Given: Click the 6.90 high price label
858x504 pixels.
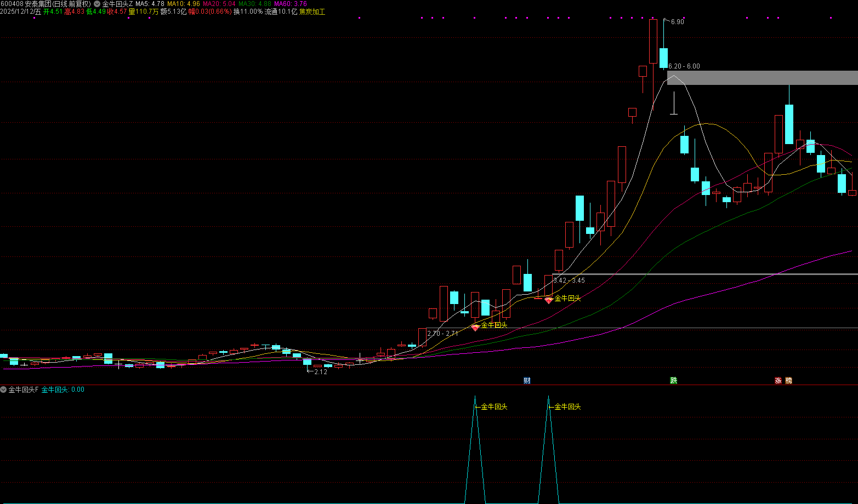Looking at the screenshot, I should coord(677,22).
